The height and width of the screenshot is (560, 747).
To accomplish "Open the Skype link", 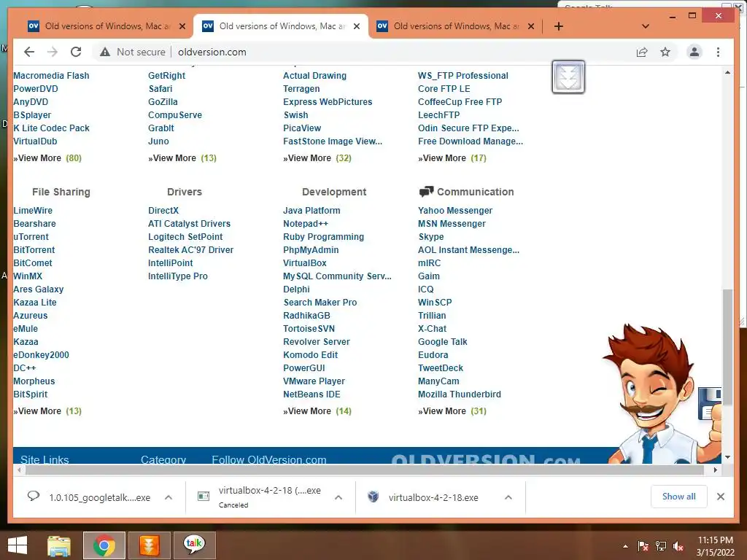I will click(430, 237).
